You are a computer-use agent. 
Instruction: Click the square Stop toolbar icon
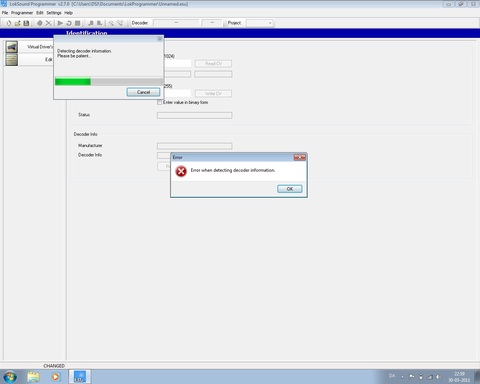[77, 23]
